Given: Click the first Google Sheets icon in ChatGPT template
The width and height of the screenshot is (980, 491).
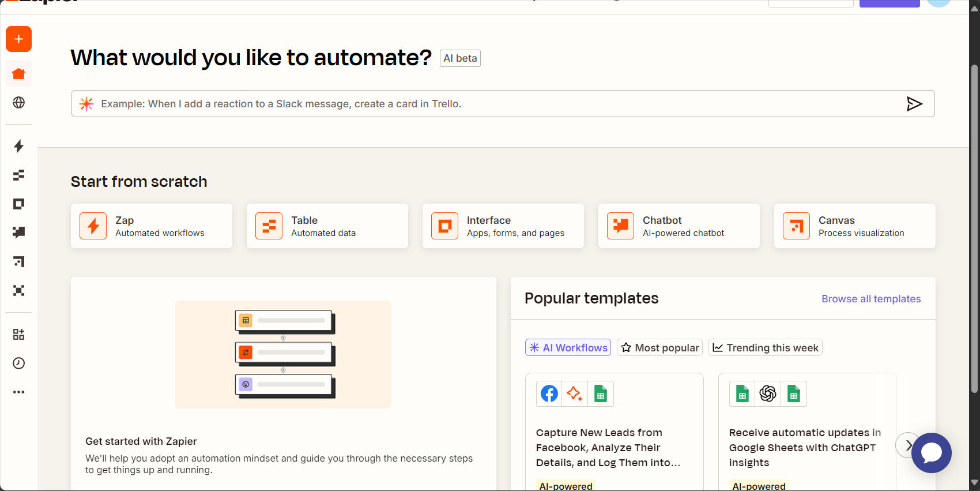Looking at the screenshot, I should [x=742, y=394].
